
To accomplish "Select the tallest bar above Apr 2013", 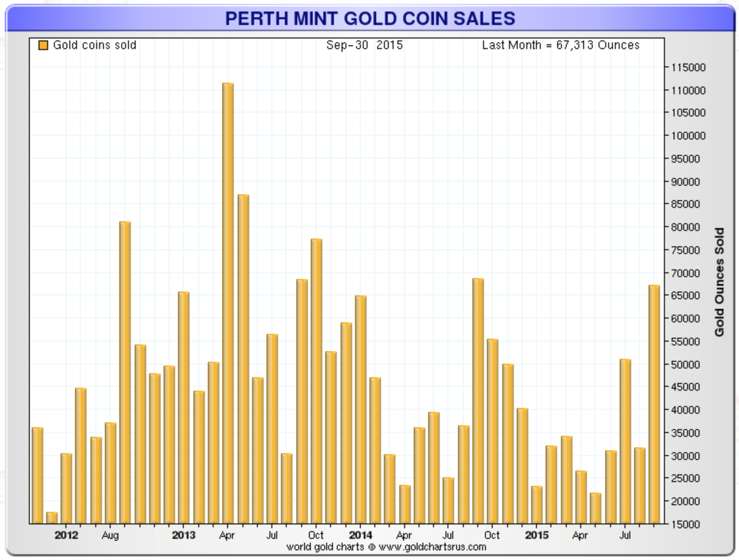I will (228, 303).
